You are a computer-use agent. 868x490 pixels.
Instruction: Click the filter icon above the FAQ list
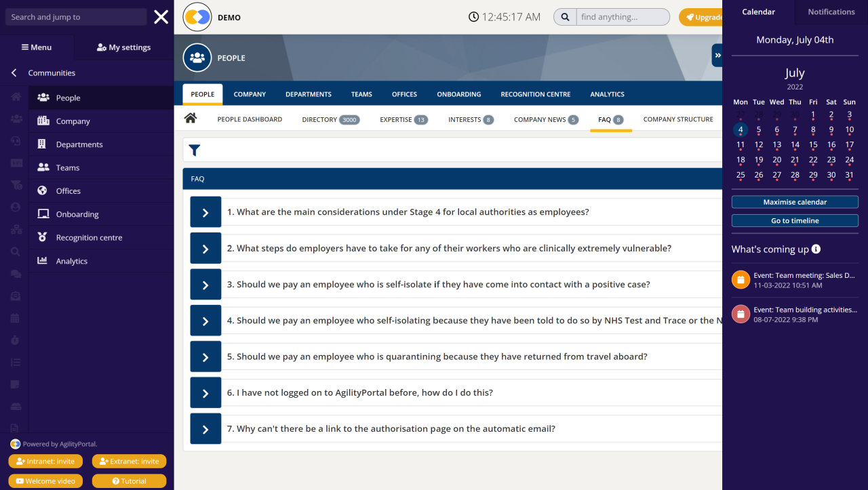195,150
